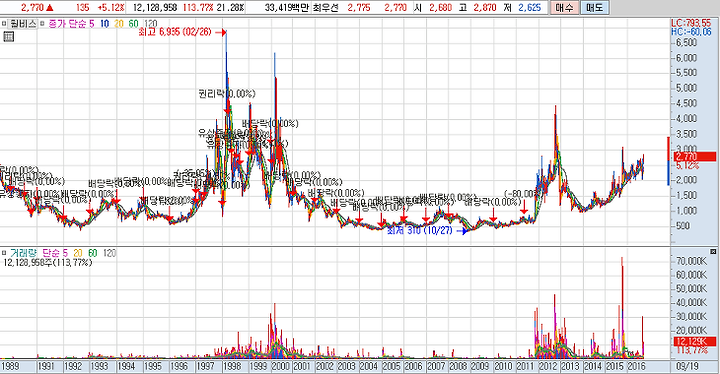Click the small box icon left of 윌비스
This screenshot has height=374, width=720.
pos(4,23)
